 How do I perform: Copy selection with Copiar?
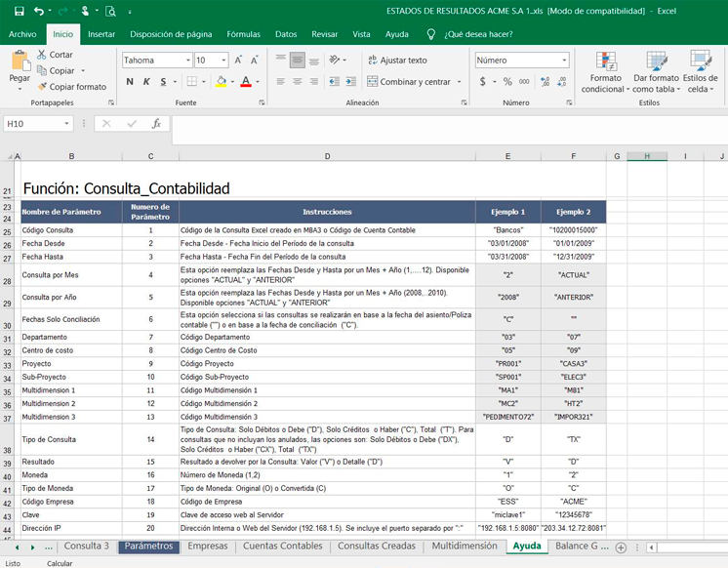tap(56, 70)
